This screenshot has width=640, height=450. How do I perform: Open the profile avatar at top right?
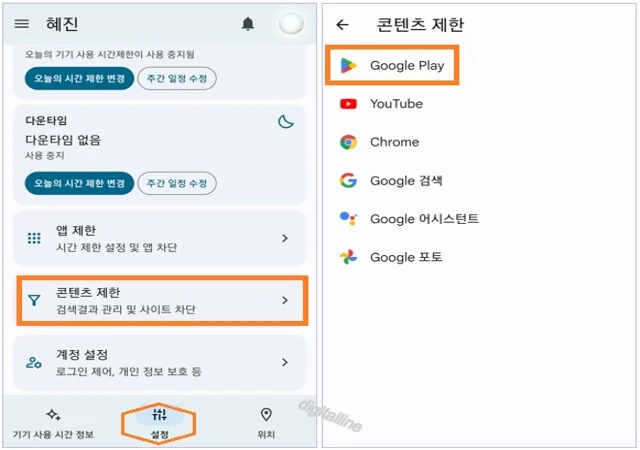coord(291,23)
